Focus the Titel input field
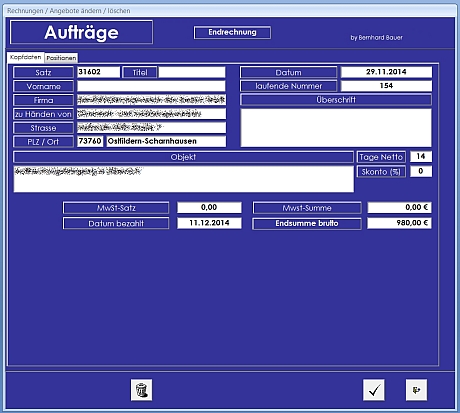The width and height of the screenshot is (460, 413). click(192, 72)
